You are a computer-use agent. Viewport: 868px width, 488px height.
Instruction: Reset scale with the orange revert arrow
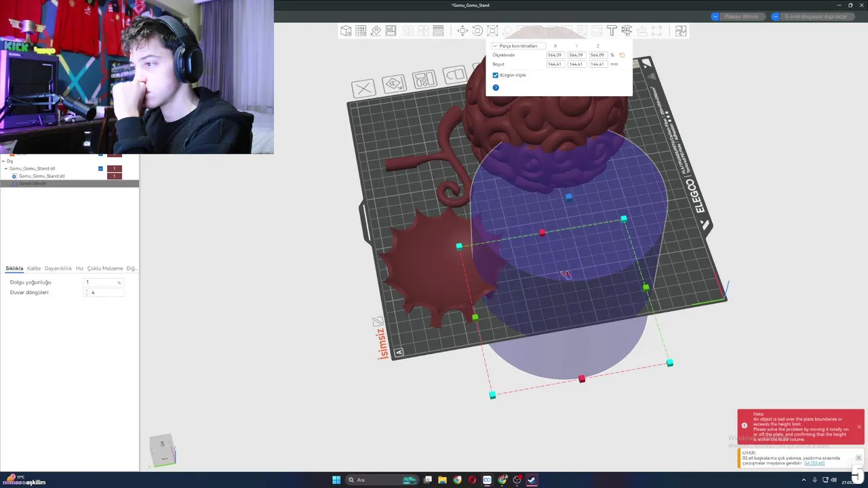(622, 55)
